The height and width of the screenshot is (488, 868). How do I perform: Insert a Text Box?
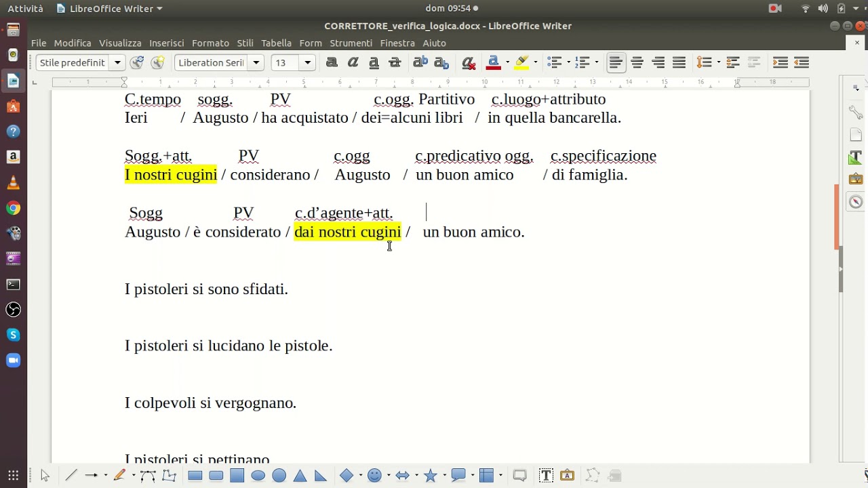(x=546, y=475)
